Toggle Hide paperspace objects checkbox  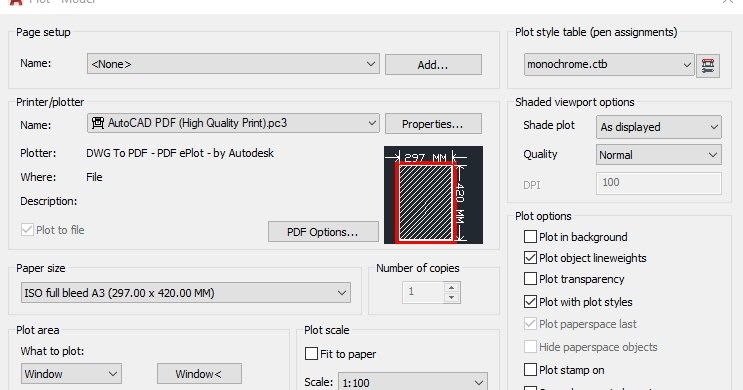530,346
